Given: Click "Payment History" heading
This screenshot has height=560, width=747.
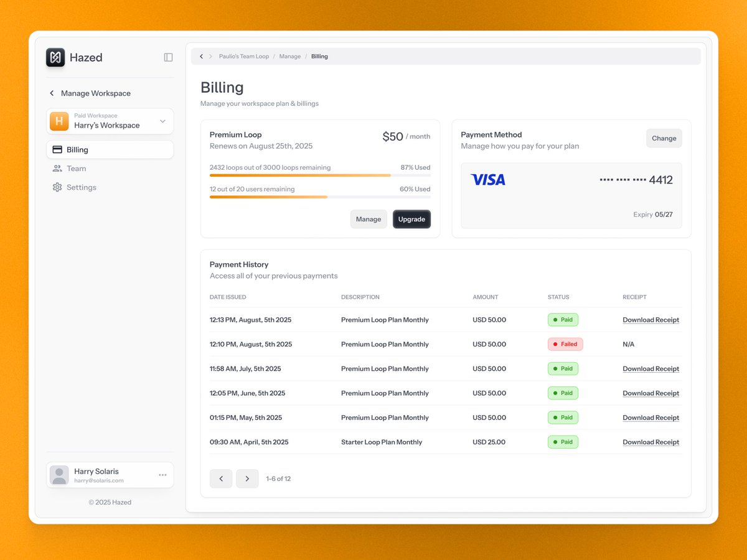Looking at the screenshot, I should click(x=239, y=264).
